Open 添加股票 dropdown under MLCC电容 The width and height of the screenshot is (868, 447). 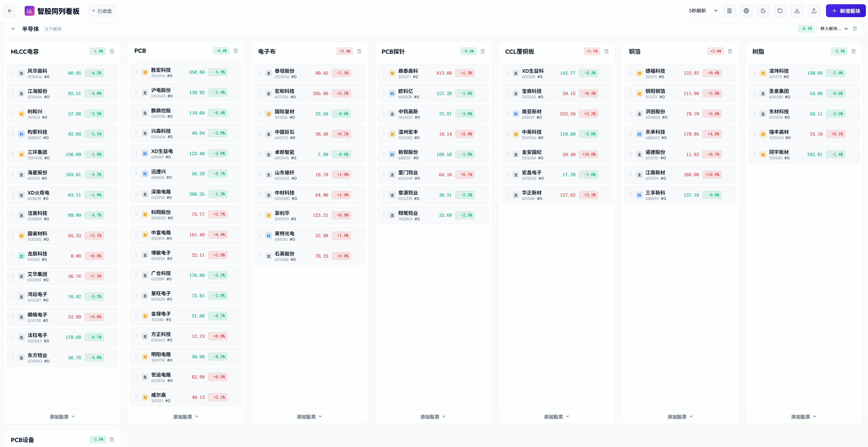(62, 417)
